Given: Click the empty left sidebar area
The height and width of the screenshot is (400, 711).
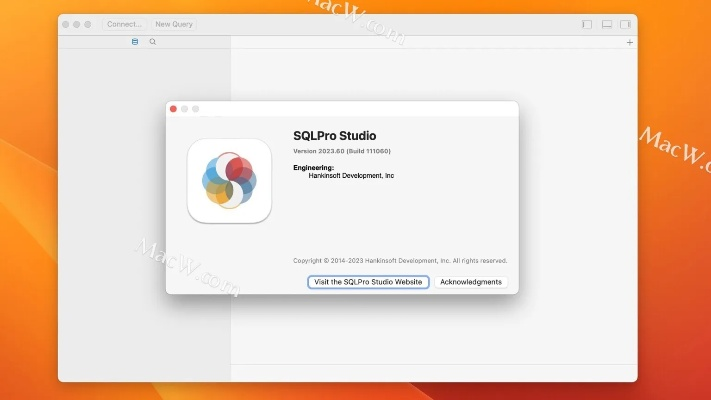Looking at the screenshot, I should (x=110, y=330).
